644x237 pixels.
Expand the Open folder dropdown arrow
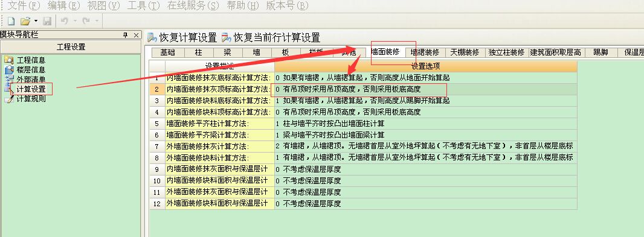36,21
